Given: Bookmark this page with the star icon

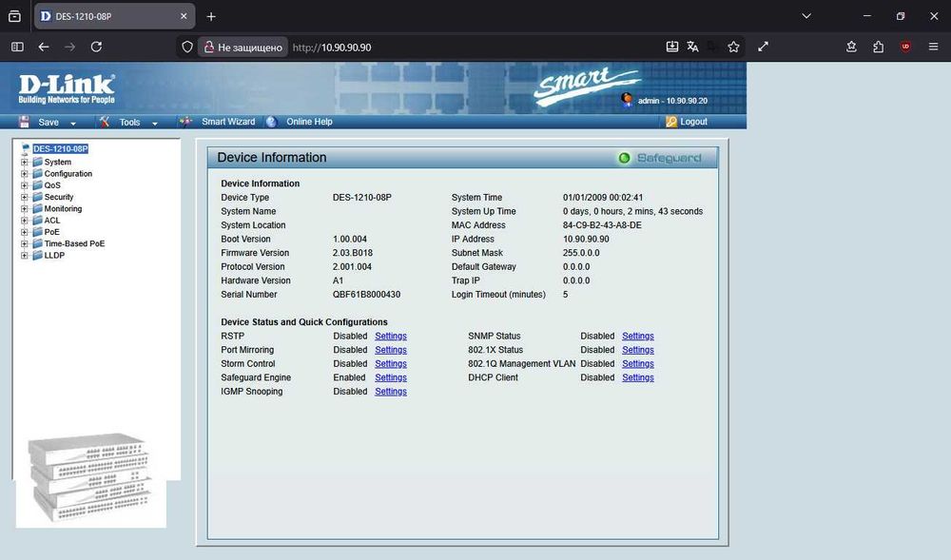Looking at the screenshot, I should tap(733, 47).
